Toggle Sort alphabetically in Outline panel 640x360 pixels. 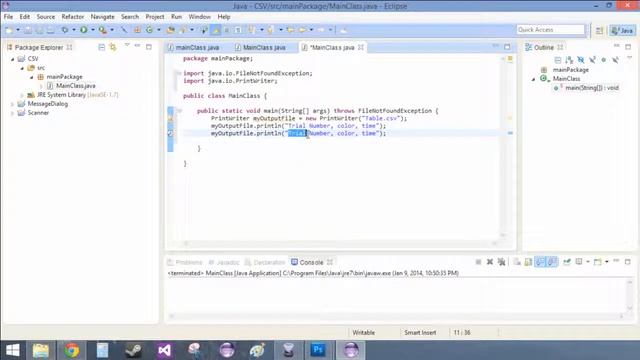569,60
